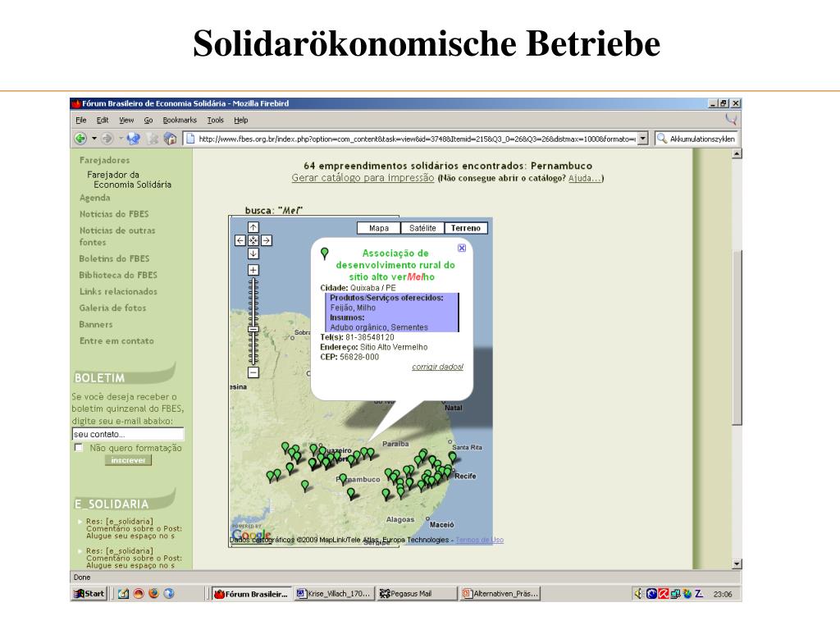The image size is (840, 630).
Task: Pan the map down with arrow
Action: (x=253, y=253)
